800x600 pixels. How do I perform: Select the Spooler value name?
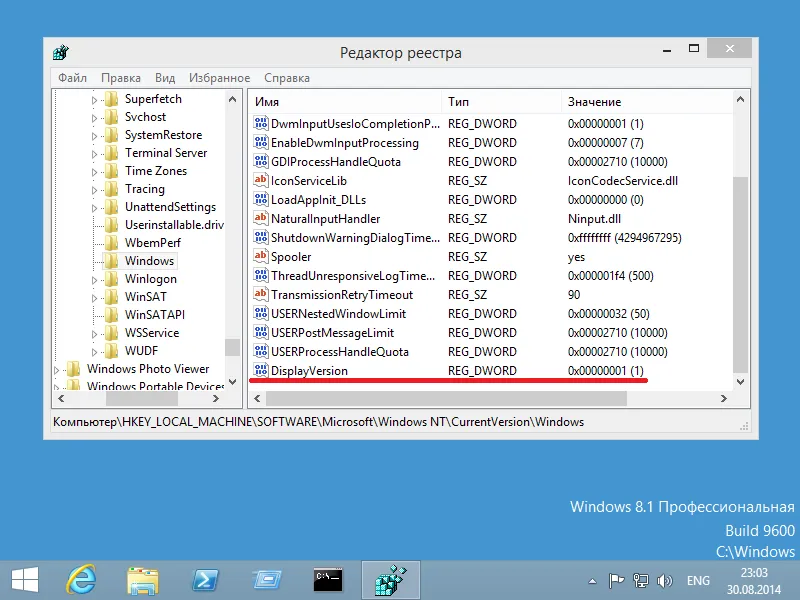(x=291, y=257)
